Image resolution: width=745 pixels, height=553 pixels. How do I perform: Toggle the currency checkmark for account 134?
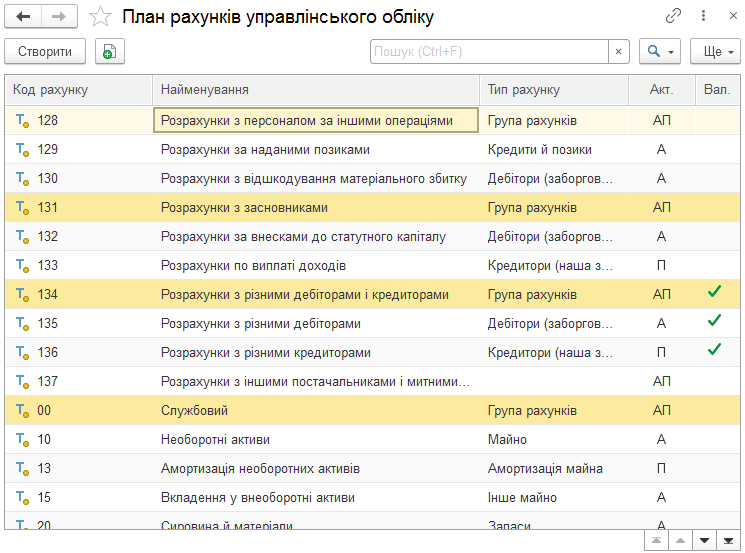(714, 292)
